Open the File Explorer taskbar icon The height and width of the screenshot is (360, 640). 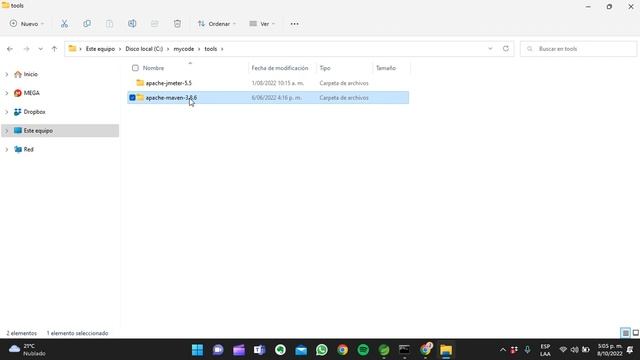coord(446,350)
